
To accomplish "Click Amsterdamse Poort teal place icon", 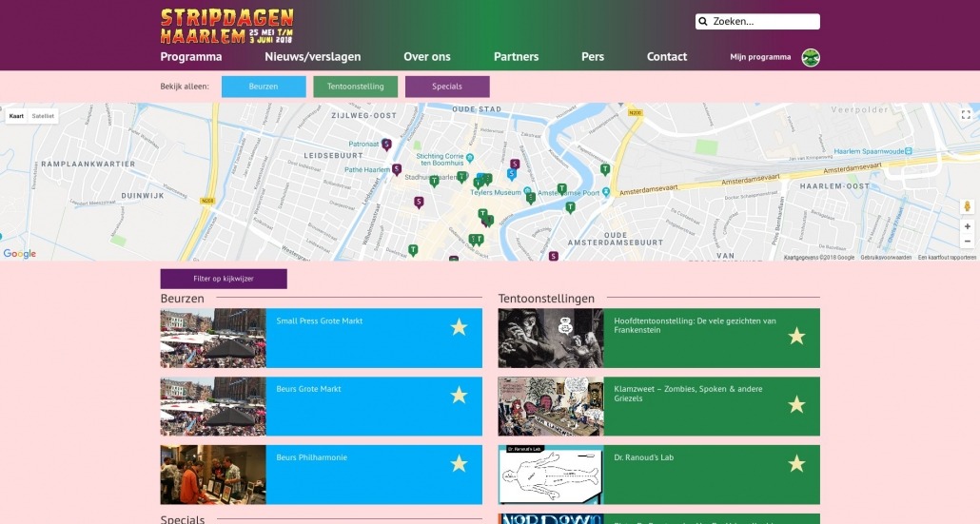I will pos(606,192).
